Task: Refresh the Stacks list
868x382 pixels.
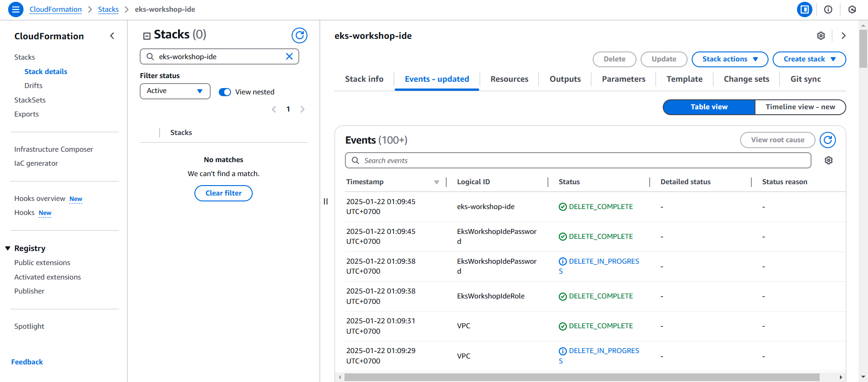Action: (299, 35)
